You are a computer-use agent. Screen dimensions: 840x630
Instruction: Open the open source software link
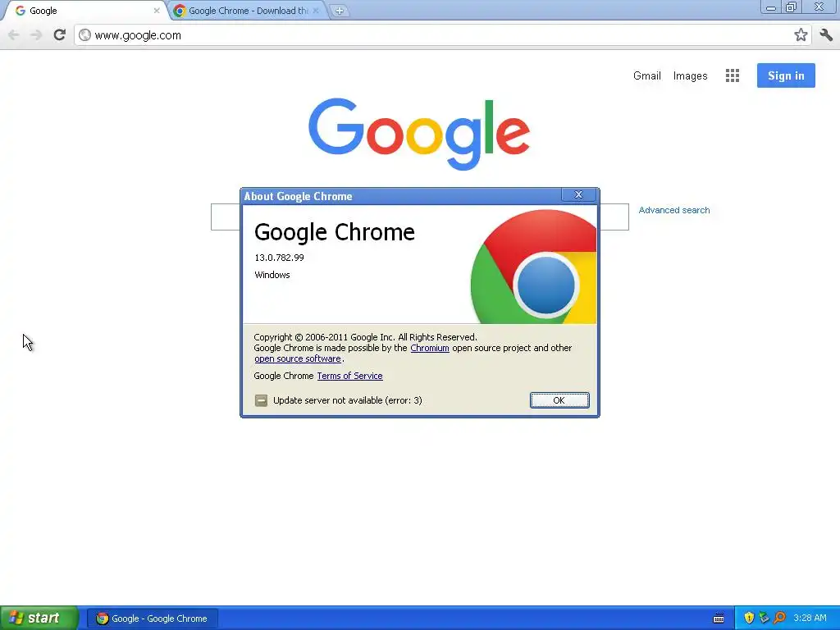click(x=297, y=358)
